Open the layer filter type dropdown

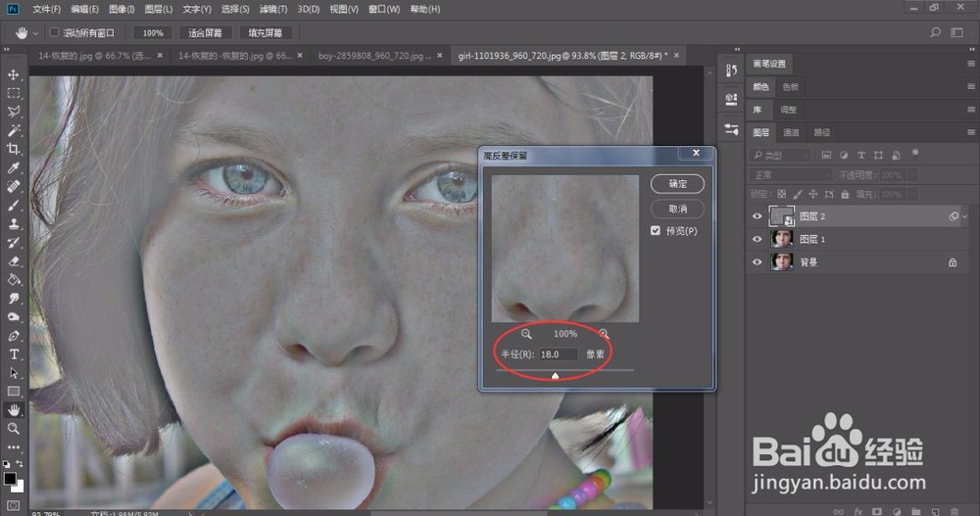(x=780, y=155)
